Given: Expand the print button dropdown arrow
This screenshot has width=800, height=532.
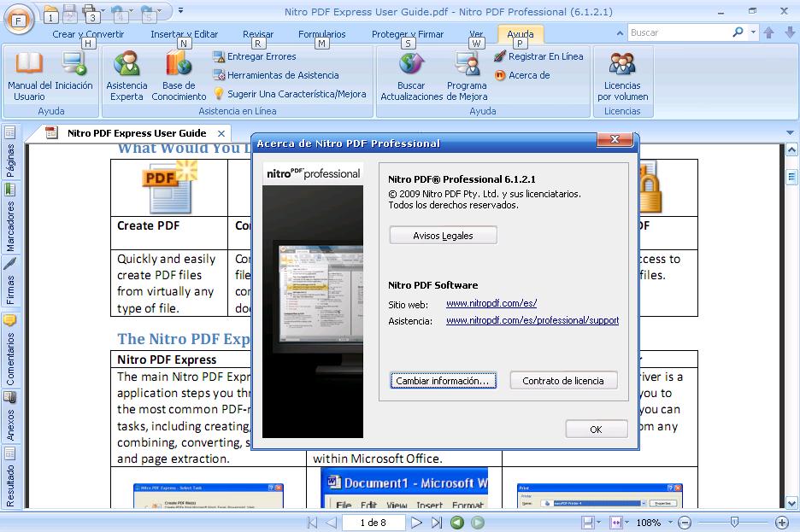Looking at the screenshot, I should 103,10.
